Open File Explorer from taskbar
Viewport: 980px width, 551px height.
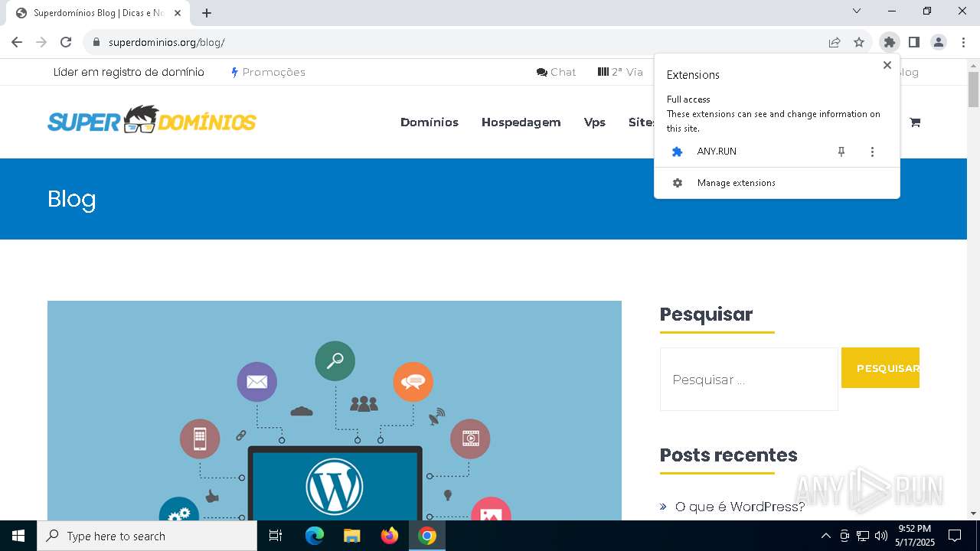pyautogui.click(x=352, y=536)
